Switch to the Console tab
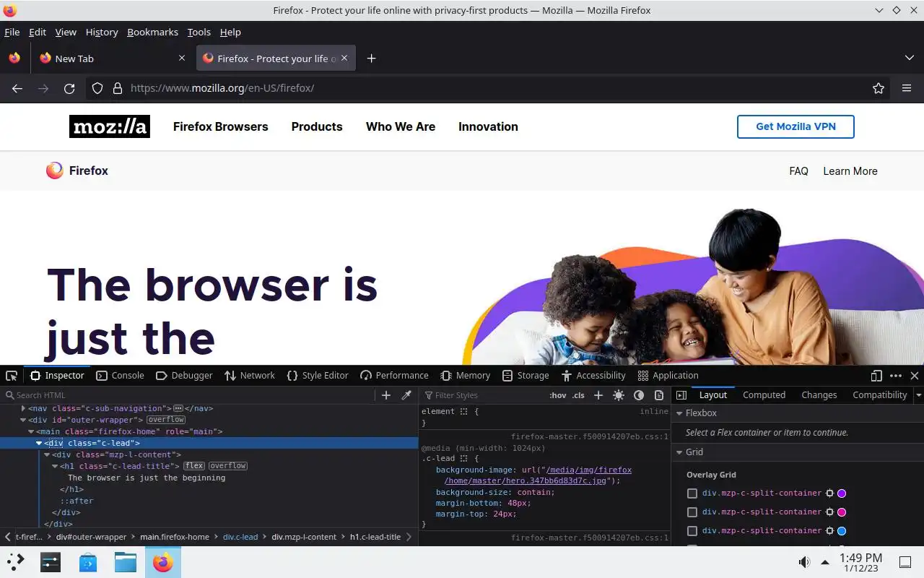 [x=120, y=376]
